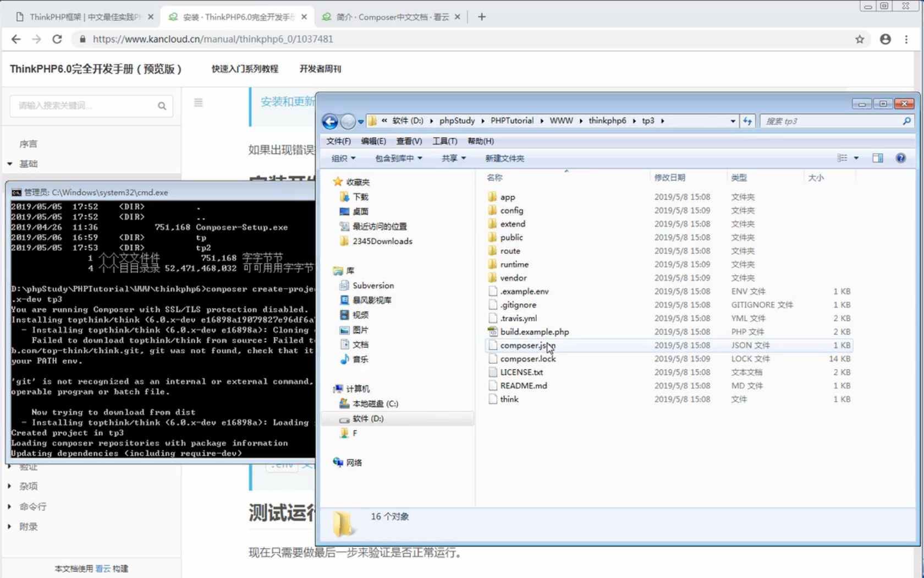This screenshot has width=924, height=578.
Task: Switch to the ThinkPHP框架 browser tab
Action: coord(85,17)
